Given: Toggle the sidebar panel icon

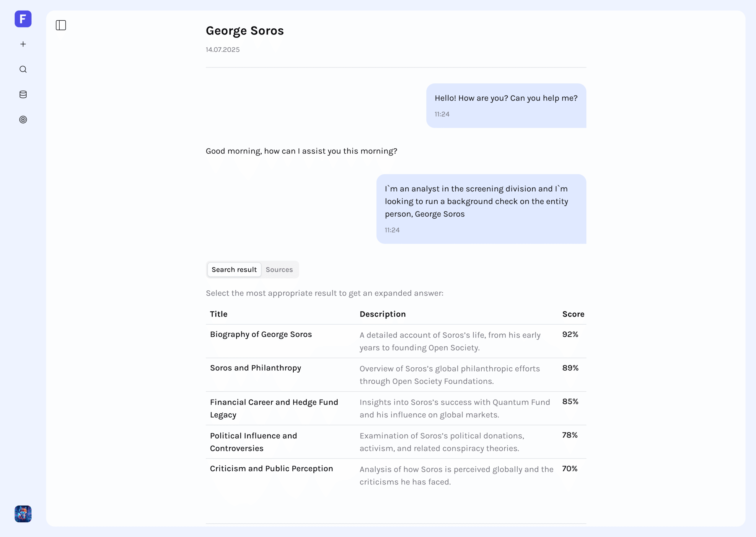Looking at the screenshot, I should point(61,25).
